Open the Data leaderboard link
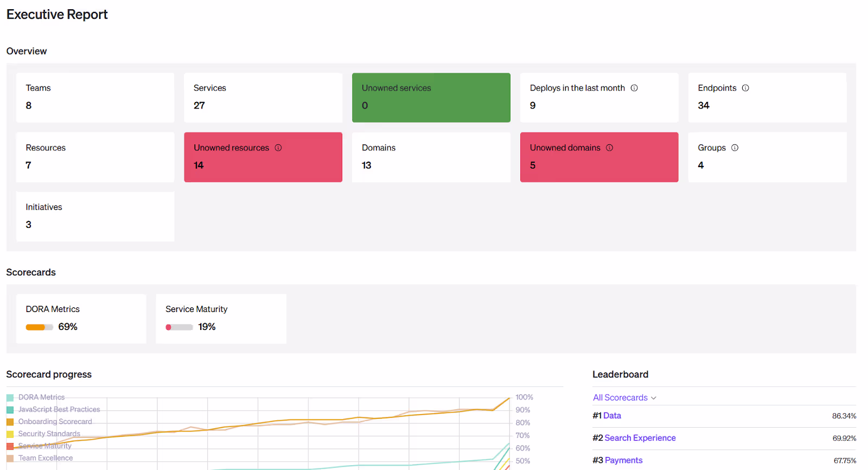The width and height of the screenshot is (868, 470). point(612,416)
